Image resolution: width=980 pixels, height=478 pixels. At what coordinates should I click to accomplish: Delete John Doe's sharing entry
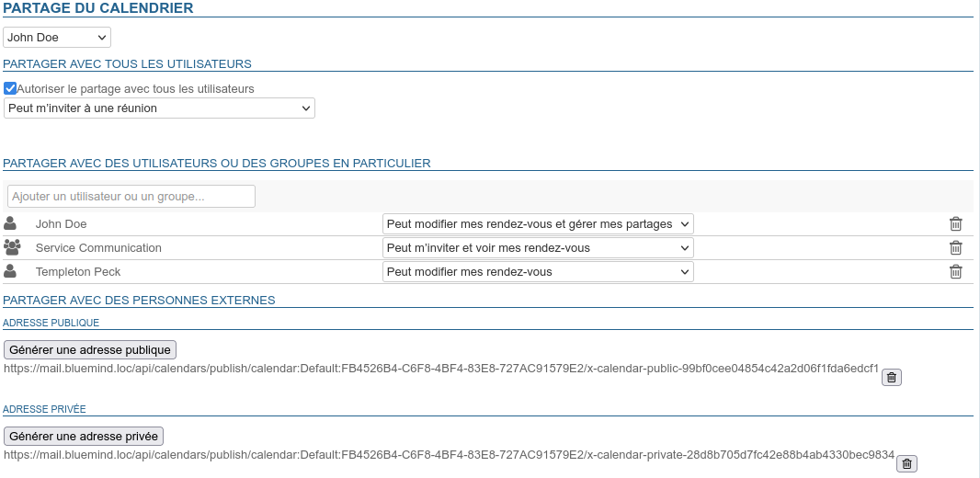pos(955,224)
